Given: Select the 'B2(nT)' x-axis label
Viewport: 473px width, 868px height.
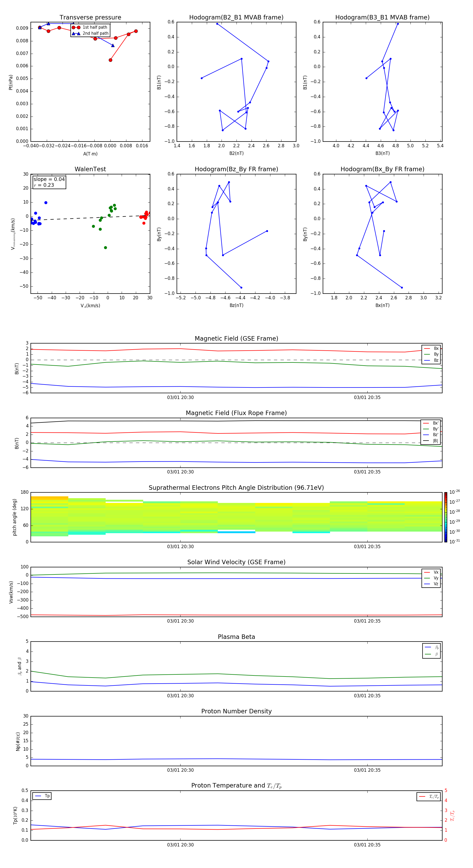Looking at the screenshot, I should coord(236,153).
